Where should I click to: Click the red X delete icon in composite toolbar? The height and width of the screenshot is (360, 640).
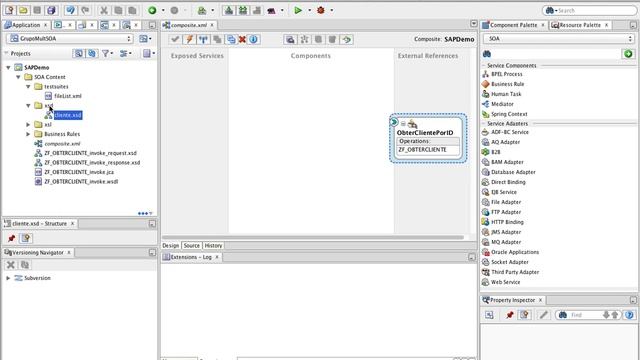click(x=242, y=39)
